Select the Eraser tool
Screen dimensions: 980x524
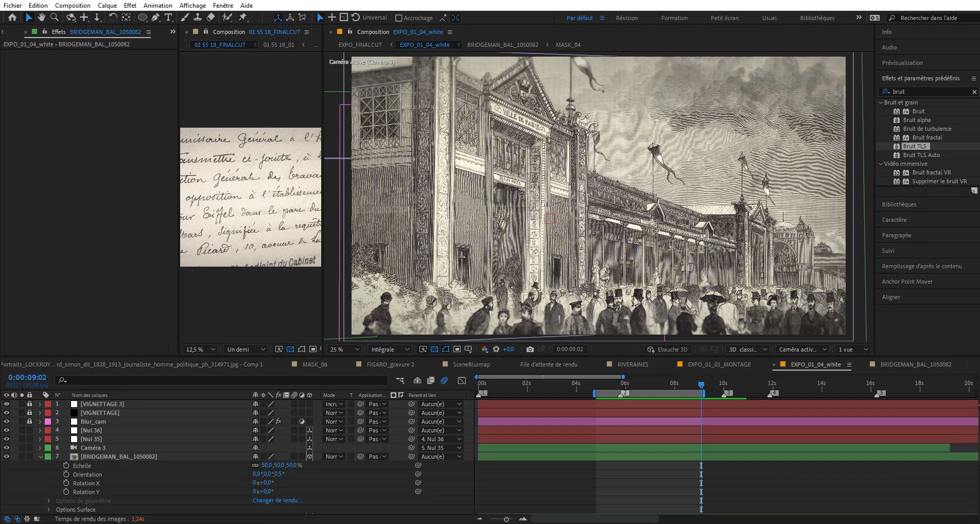211,18
